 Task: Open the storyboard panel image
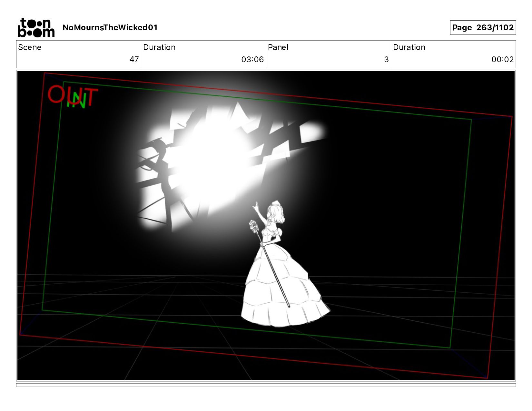[266, 226]
